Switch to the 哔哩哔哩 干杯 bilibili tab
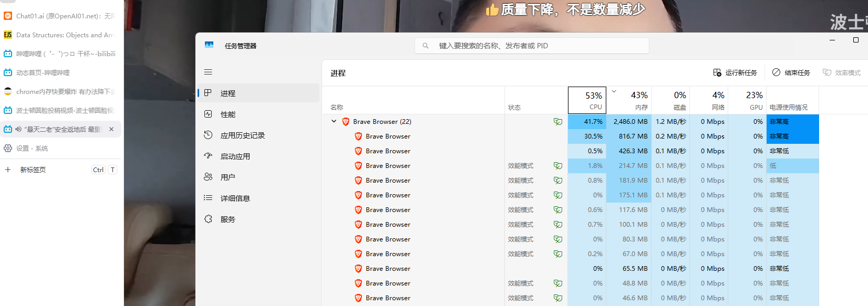Image resolution: width=868 pixels, height=306 pixels. coord(61,54)
